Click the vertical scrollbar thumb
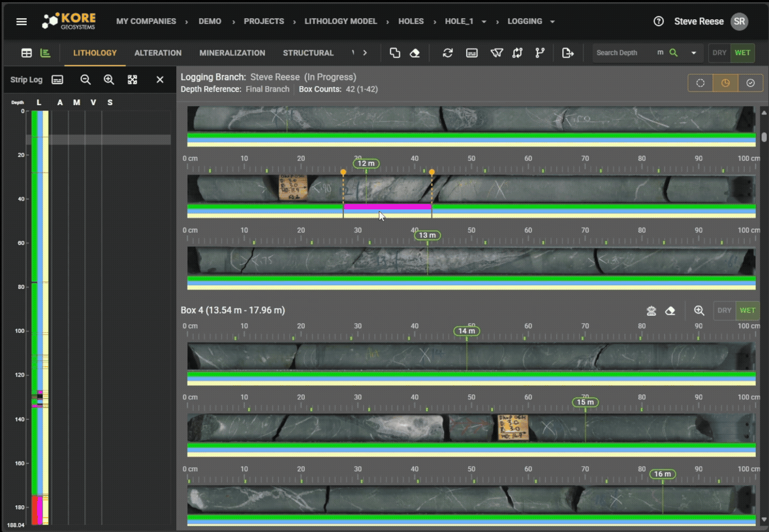This screenshot has height=532, width=769. [764, 137]
